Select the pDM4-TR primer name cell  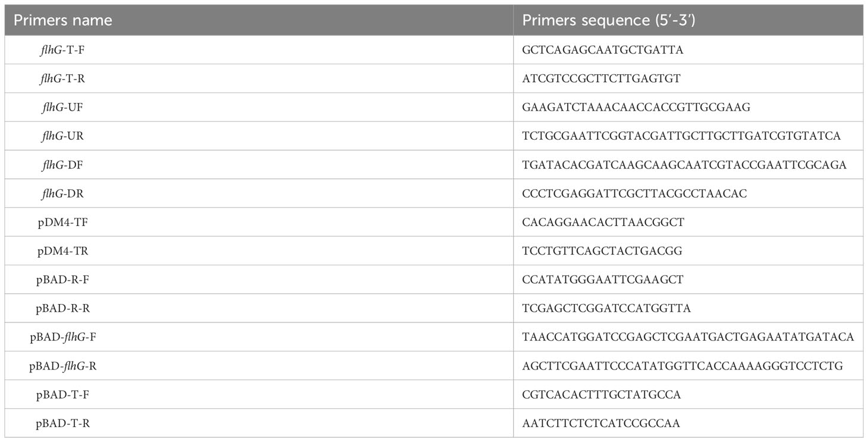pos(259,250)
